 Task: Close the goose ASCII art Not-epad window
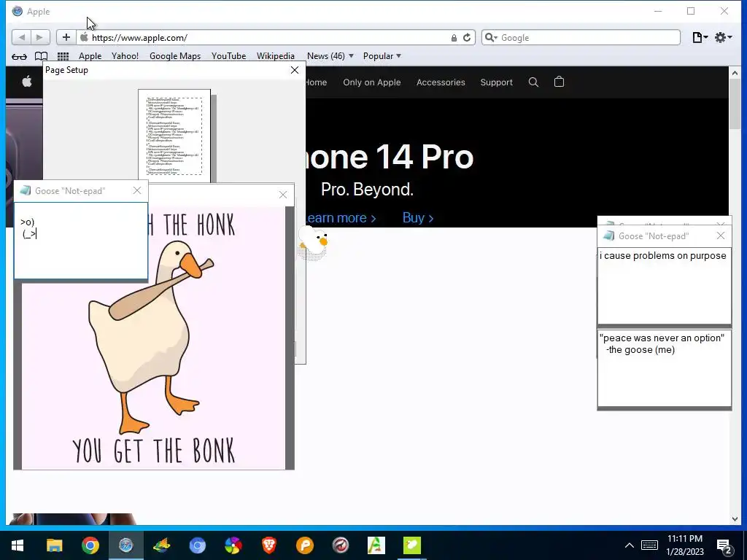click(137, 190)
